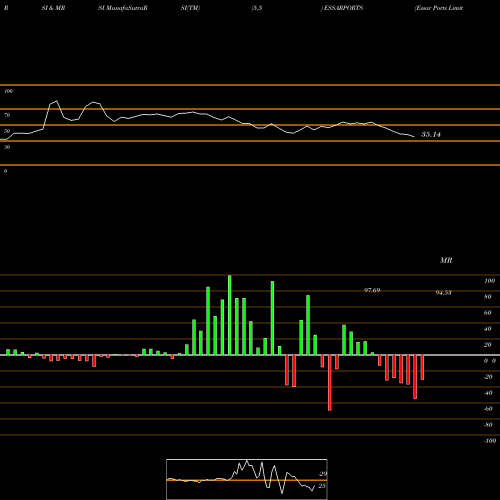Click the 94.53 value in MR chart
Viewport: 500px width, 500px height.
tap(444, 293)
